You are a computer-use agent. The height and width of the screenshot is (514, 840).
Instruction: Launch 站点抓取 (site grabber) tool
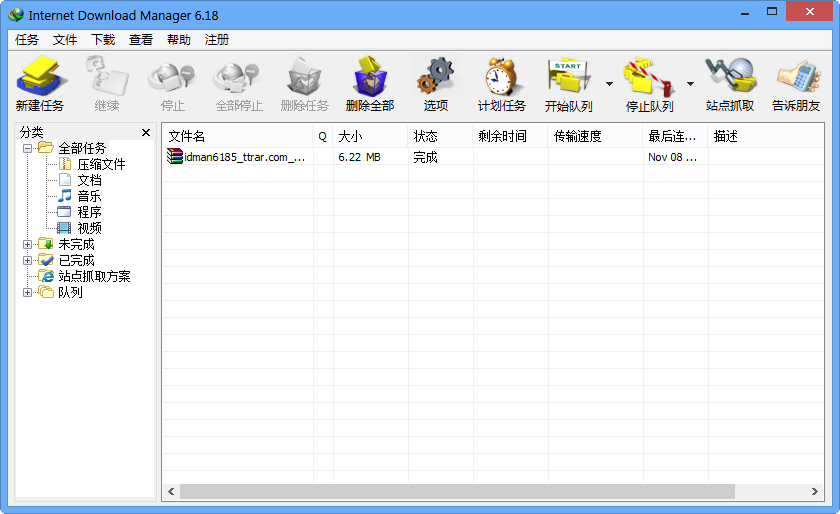click(x=730, y=85)
